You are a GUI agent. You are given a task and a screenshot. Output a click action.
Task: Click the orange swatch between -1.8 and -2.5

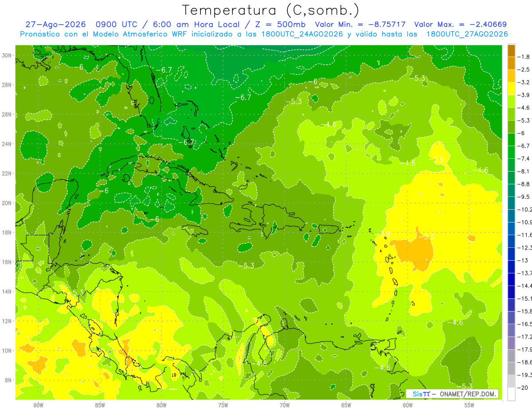tap(511, 63)
